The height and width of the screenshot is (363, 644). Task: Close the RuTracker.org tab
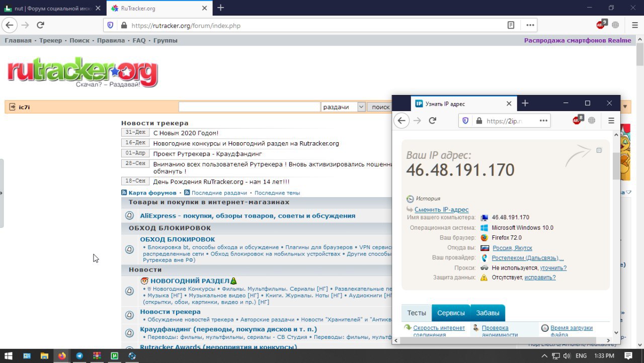tap(204, 8)
